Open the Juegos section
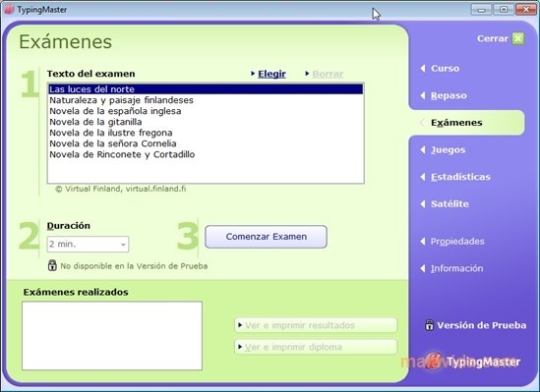This screenshot has width=540, height=392. (449, 149)
